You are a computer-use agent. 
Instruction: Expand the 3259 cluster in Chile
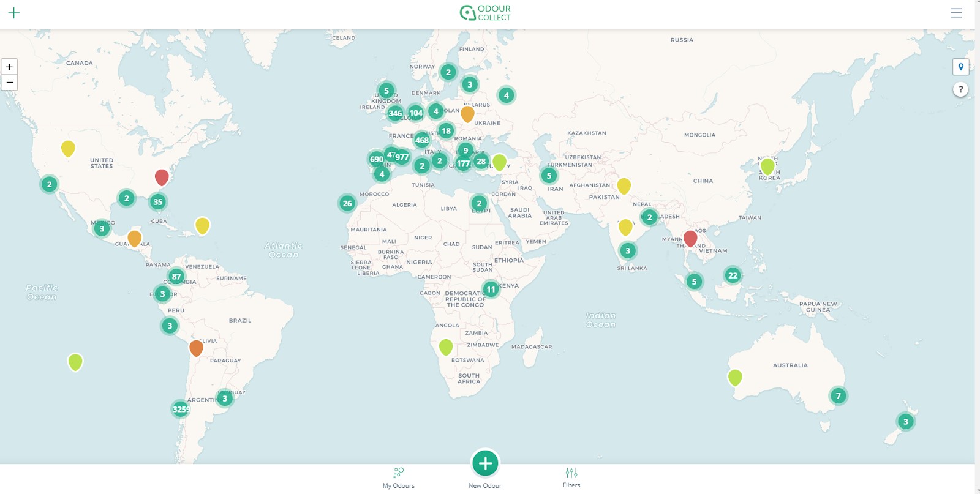(x=181, y=409)
